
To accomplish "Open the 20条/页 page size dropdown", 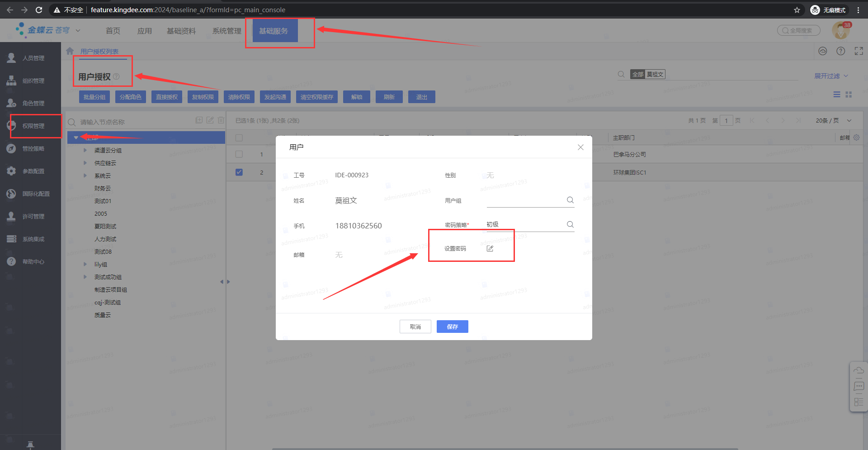I will click(834, 120).
